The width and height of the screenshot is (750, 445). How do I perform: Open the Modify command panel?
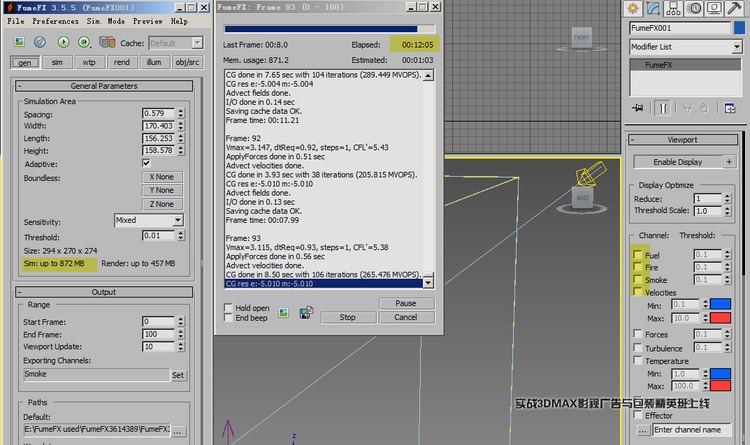653,8
